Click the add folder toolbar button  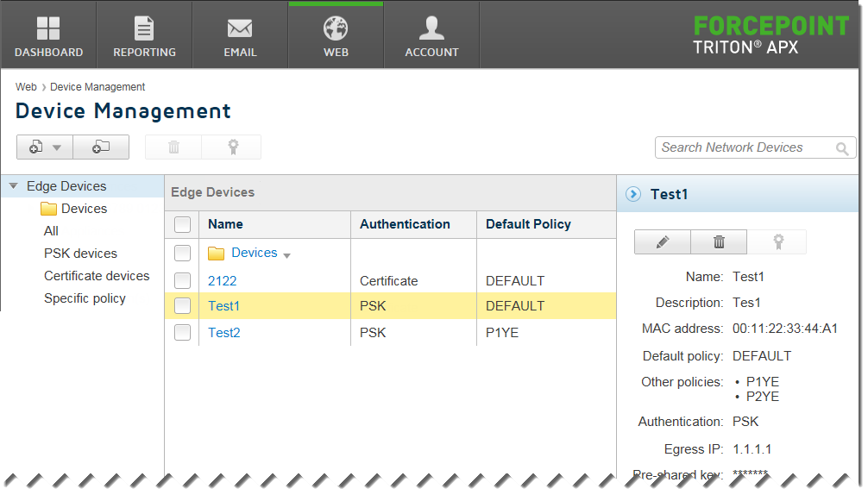(x=101, y=147)
